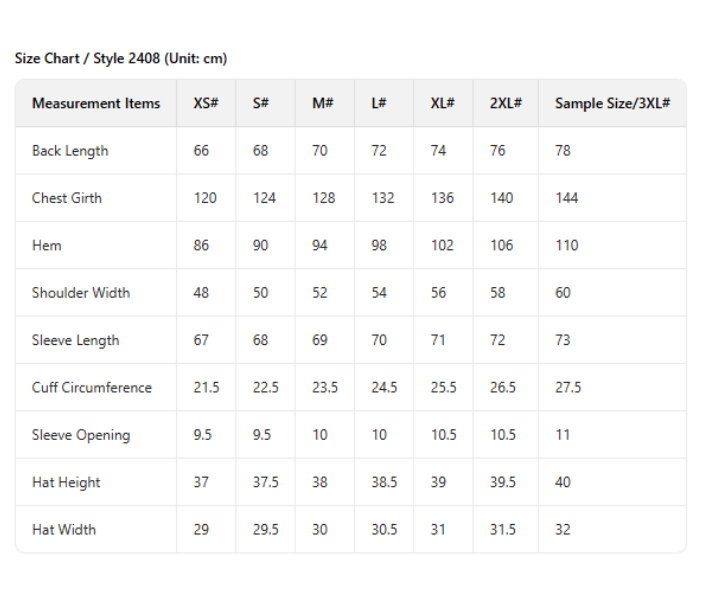Click the Size Chart / Style 2408 title
Viewport: 710px width, 600px height.
click(121, 59)
